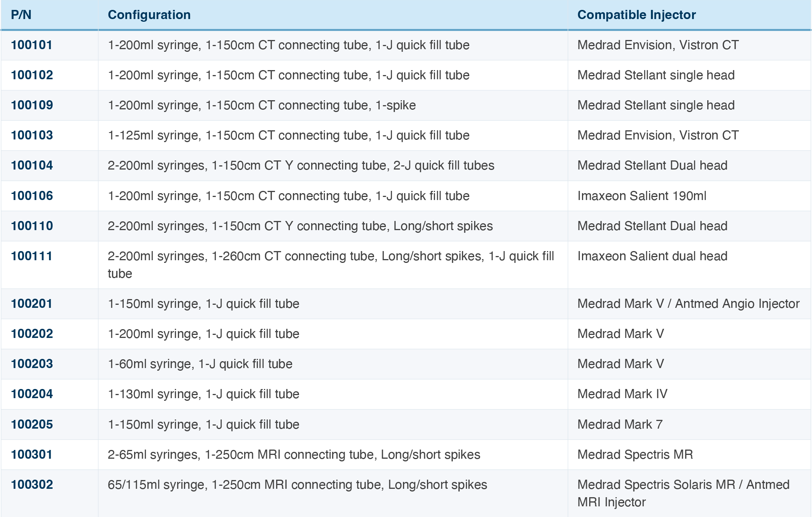Select part number 100106

32,196
